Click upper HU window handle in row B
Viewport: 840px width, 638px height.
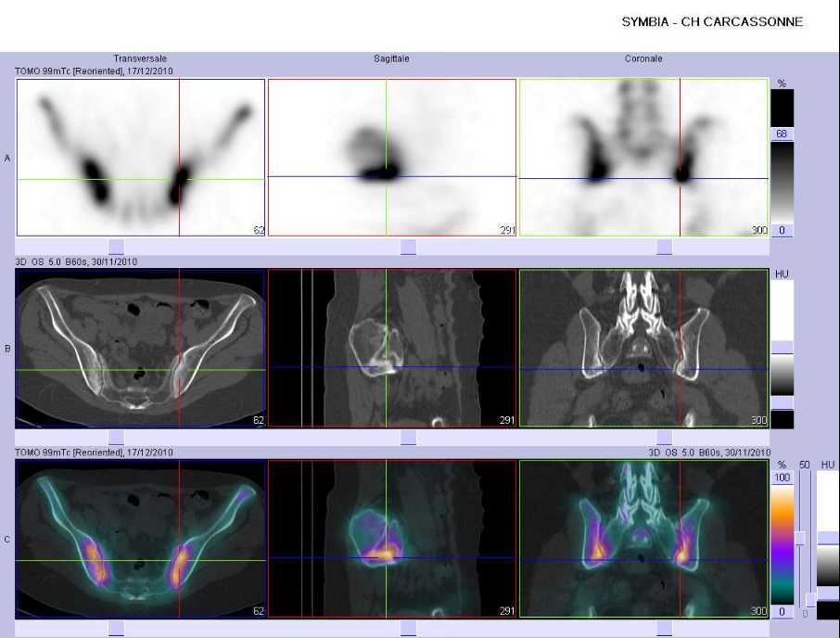[x=783, y=347]
